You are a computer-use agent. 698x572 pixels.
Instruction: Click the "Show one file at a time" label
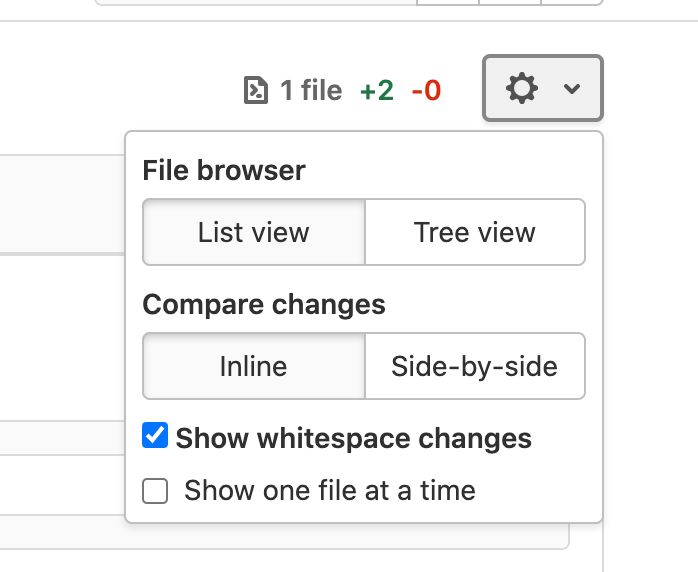click(330, 491)
